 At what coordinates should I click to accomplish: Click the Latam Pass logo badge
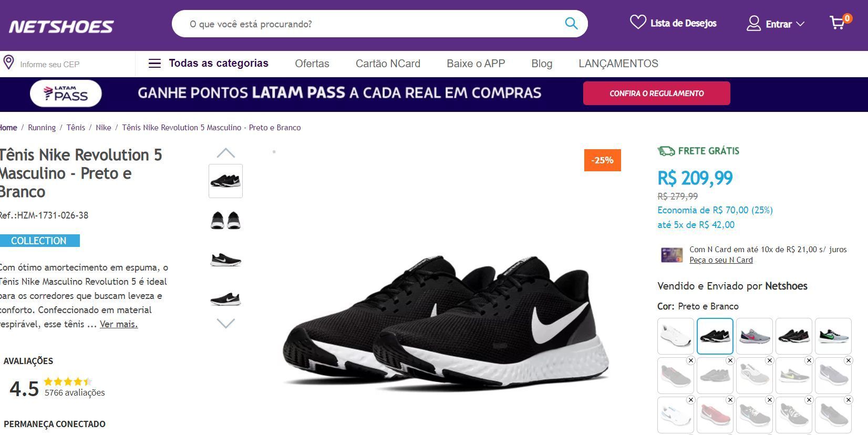click(x=66, y=94)
